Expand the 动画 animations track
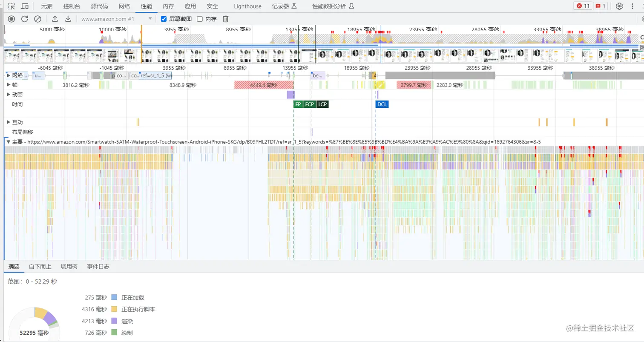This screenshot has width=644, height=342. point(8,95)
